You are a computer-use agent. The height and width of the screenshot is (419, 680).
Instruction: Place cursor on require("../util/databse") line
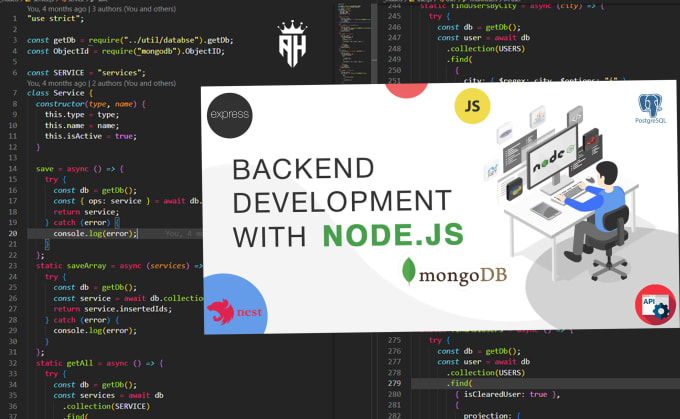(x=130, y=40)
